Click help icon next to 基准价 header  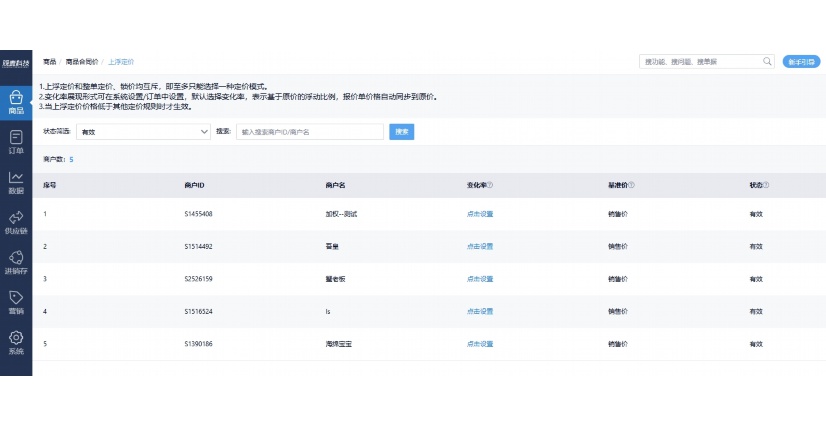click(632, 185)
